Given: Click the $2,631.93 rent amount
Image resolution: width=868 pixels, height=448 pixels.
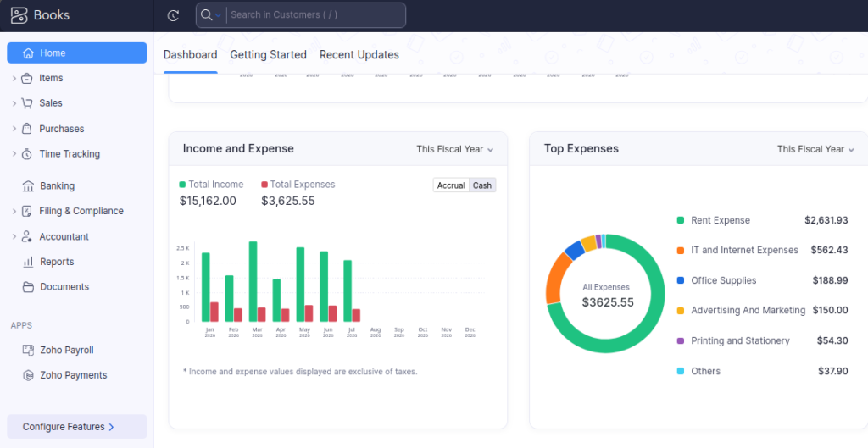Looking at the screenshot, I should pyautogui.click(x=826, y=220).
